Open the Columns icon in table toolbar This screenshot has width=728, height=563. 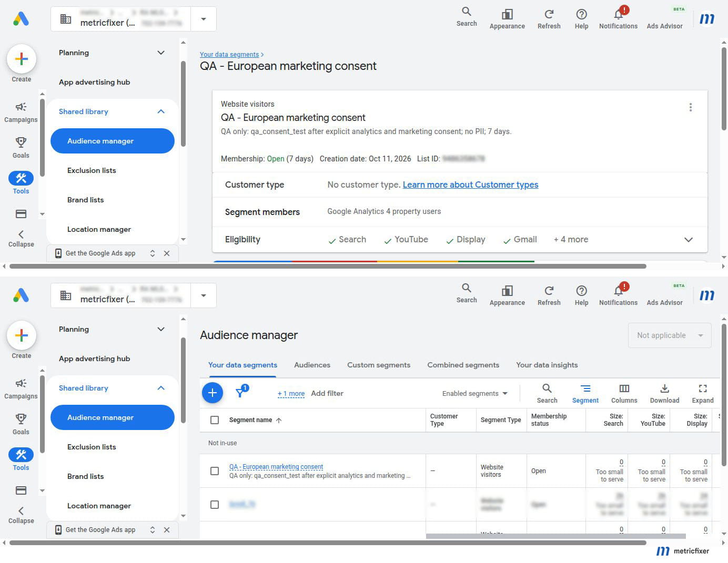pyautogui.click(x=624, y=393)
